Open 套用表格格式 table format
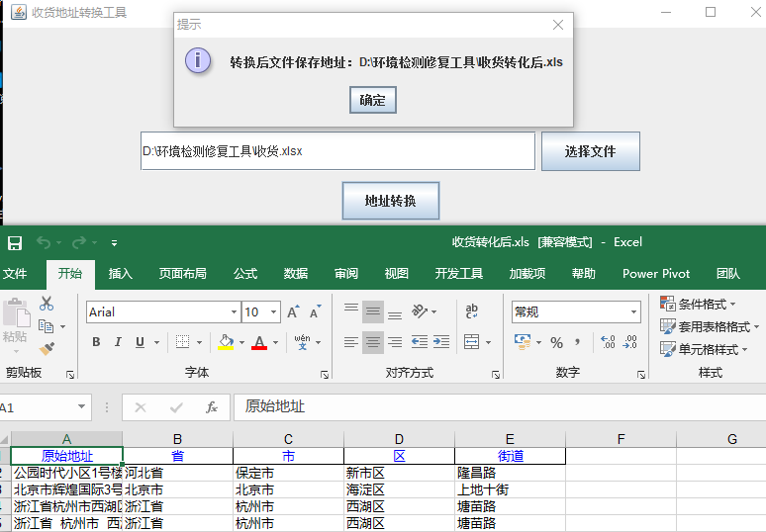766x532 pixels. point(710,326)
